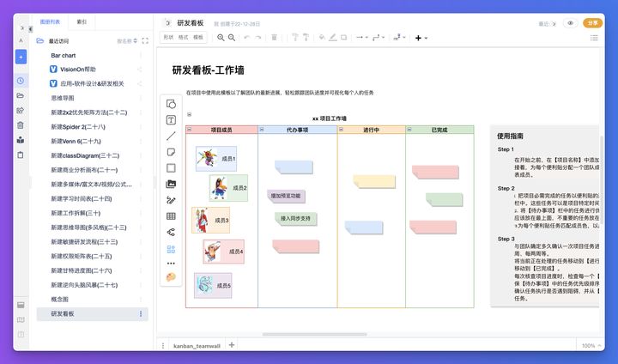Open 概念图 in the list
618x364 pixels.
pos(59,300)
